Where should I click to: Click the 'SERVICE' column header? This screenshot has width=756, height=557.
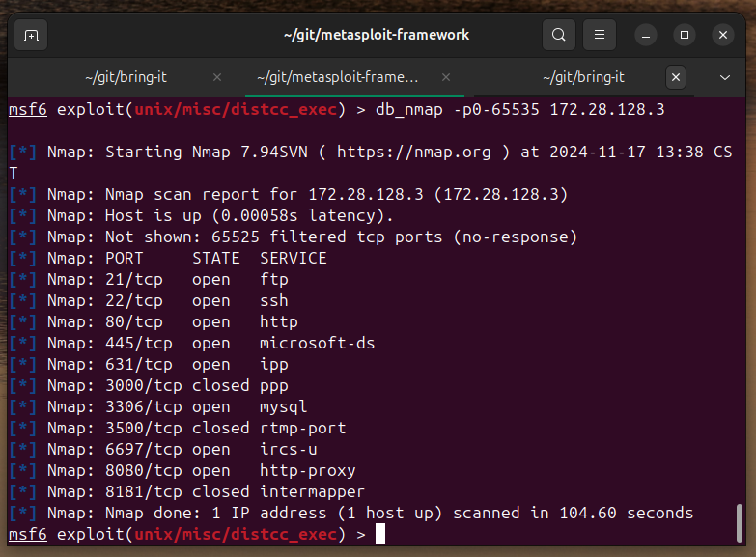click(294, 259)
